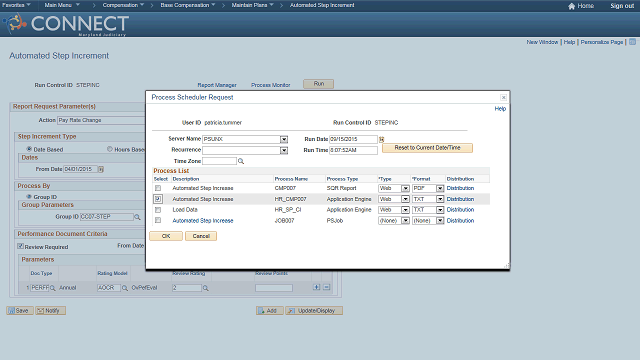The height and width of the screenshot is (360, 640).
Task: Click the Save button
Action: tap(20, 311)
